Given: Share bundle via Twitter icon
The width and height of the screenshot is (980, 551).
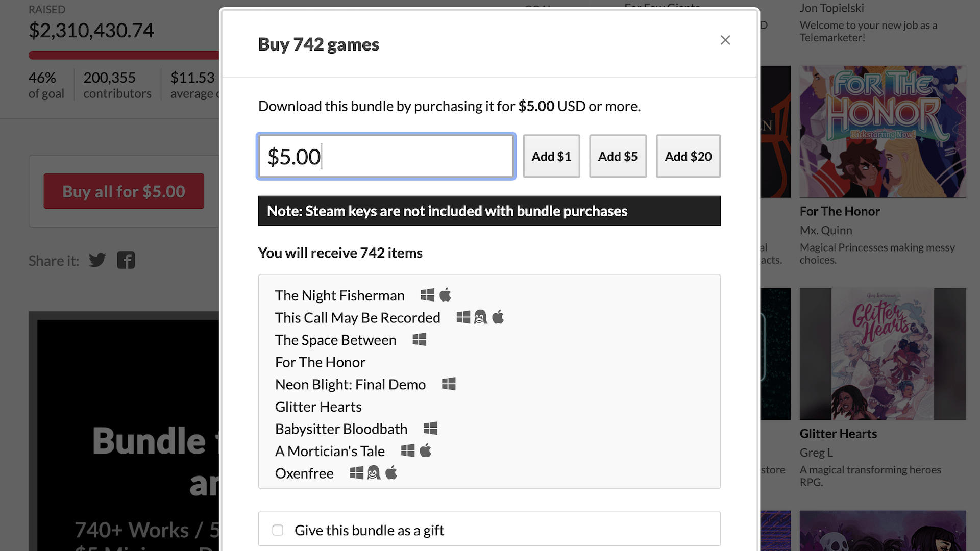Looking at the screenshot, I should click(97, 260).
